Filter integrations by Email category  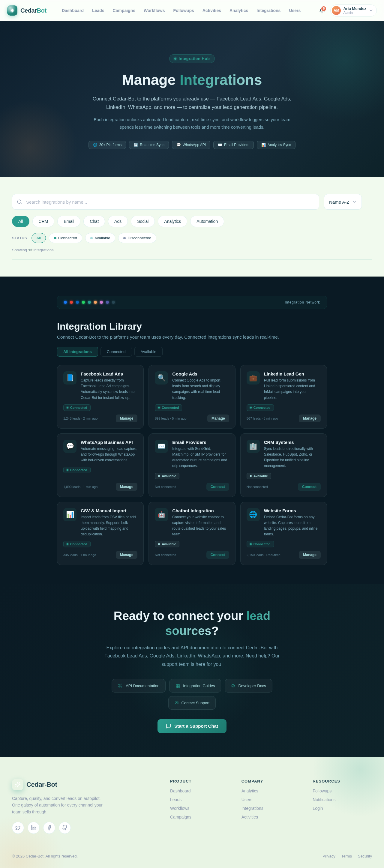(69, 221)
